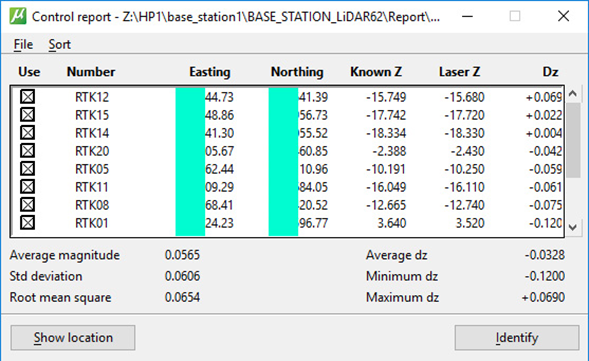The image size is (589, 361).
Task: Click the Known Z value -15.749
Action: coord(386,97)
